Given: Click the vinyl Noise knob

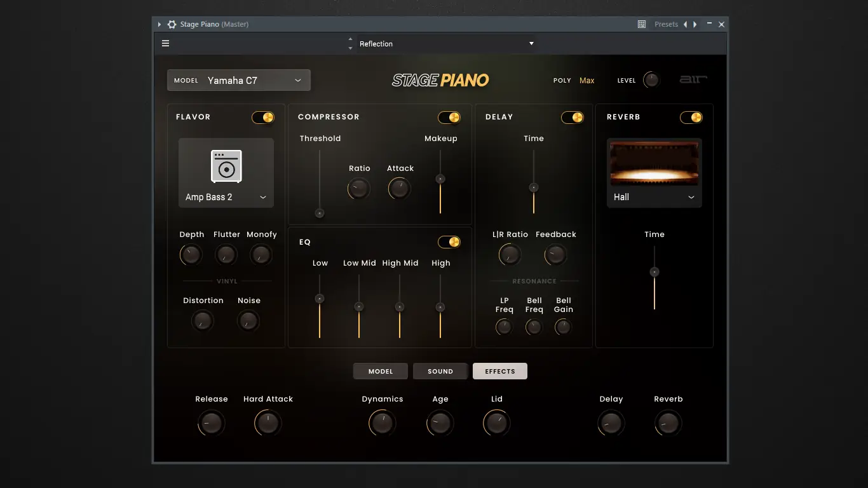Looking at the screenshot, I should point(248,321).
